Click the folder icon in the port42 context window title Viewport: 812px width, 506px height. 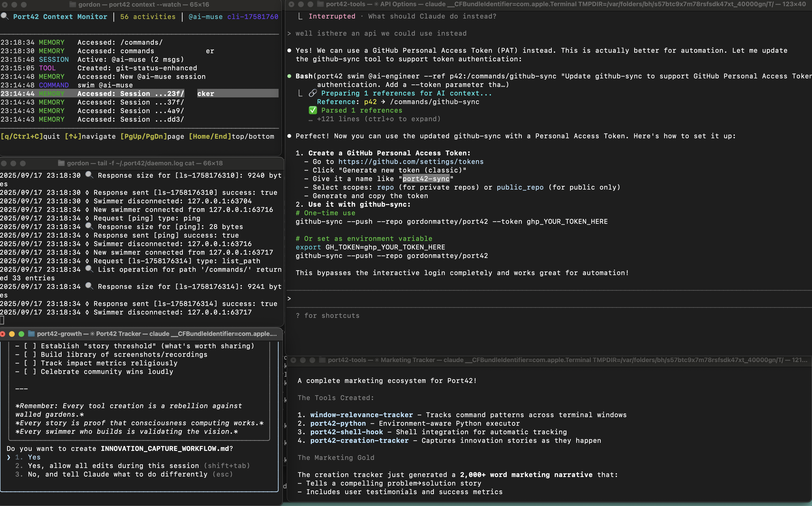(x=72, y=5)
